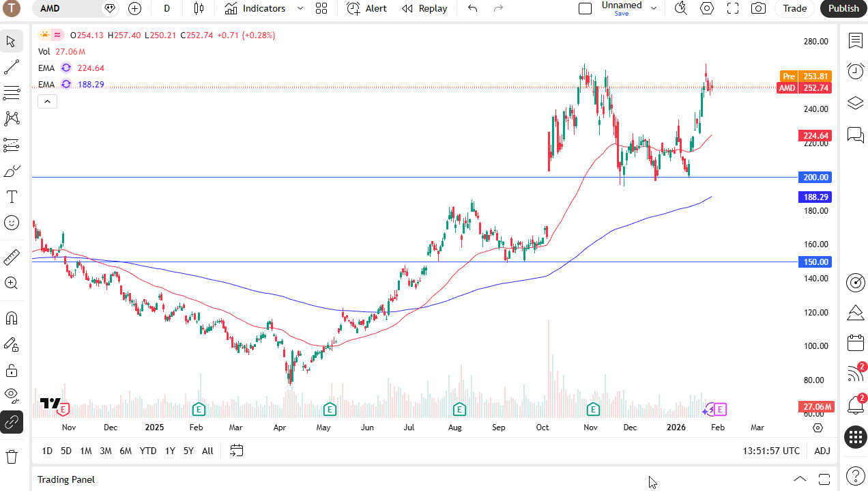The width and height of the screenshot is (868, 491).
Task: Toggle ADJ adjusted data button
Action: click(x=822, y=451)
